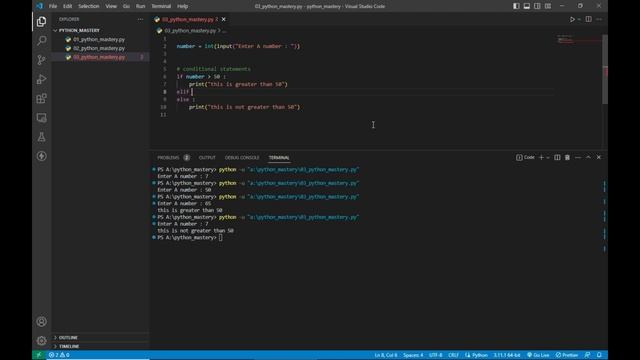Toggle secondary side bar visibility

(x=537, y=6)
